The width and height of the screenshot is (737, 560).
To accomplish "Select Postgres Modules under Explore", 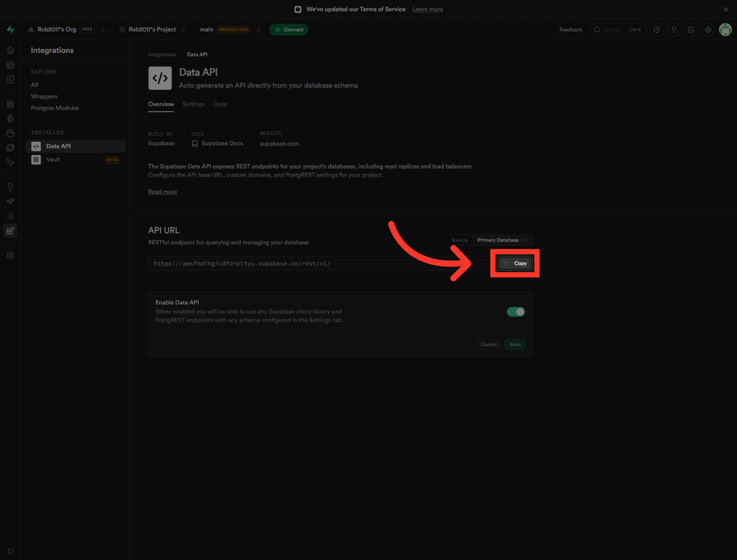I will coord(55,108).
